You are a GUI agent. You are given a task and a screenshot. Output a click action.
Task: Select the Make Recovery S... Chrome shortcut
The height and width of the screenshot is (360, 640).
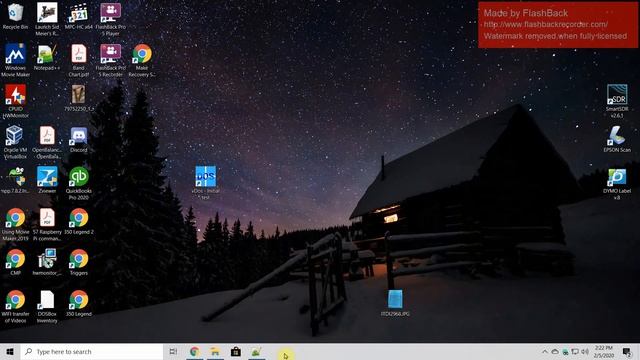[142, 60]
